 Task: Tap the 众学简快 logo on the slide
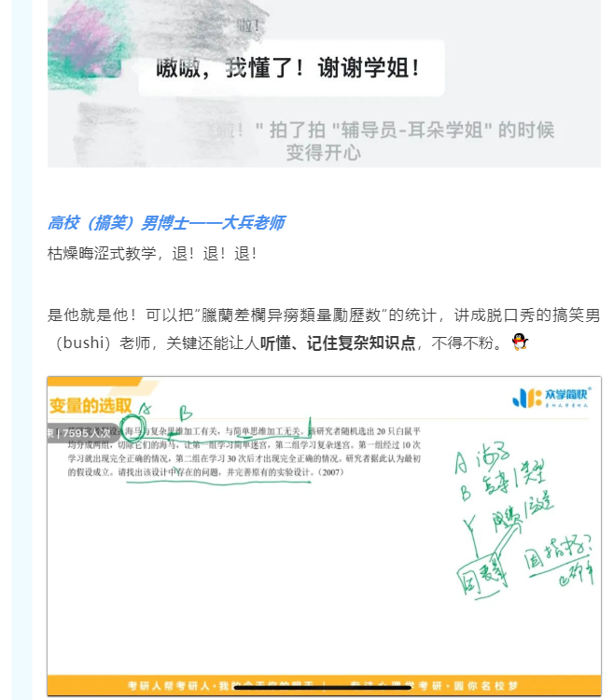(x=551, y=397)
